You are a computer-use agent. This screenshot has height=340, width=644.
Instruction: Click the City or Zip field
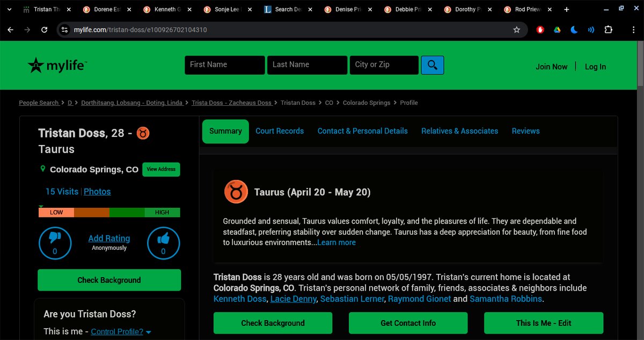click(x=384, y=65)
